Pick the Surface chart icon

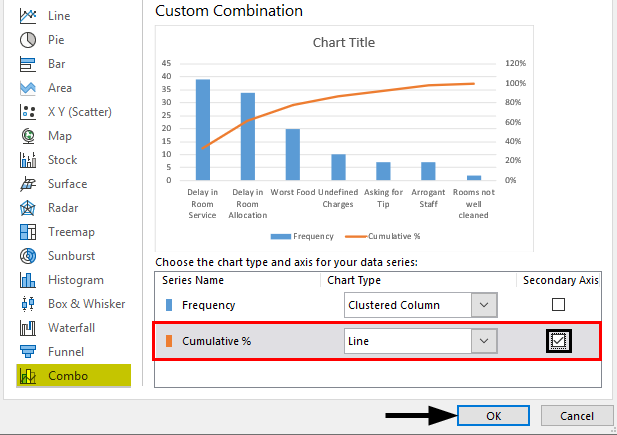pyautogui.click(x=28, y=184)
